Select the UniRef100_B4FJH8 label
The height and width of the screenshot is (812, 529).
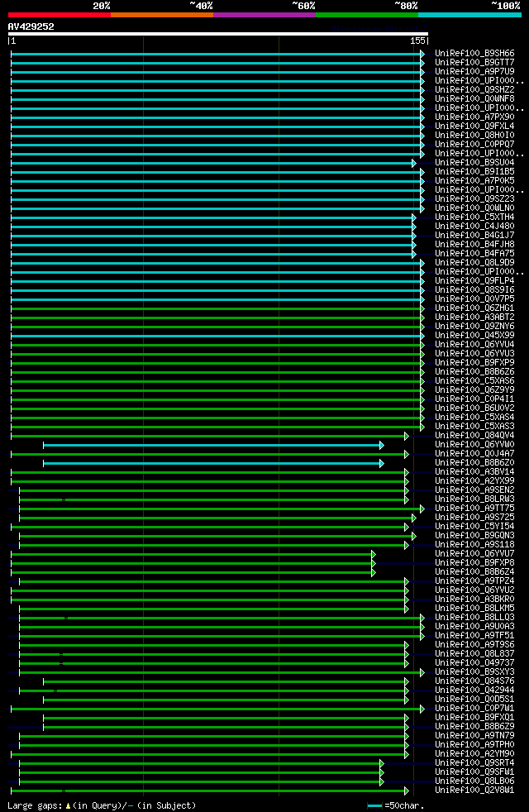coord(474,245)
